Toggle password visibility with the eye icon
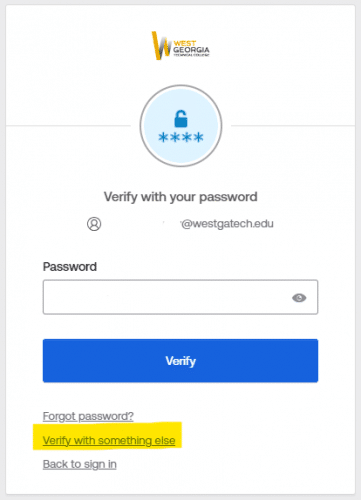This screenshot has height=500, width=361. point(299,298)
